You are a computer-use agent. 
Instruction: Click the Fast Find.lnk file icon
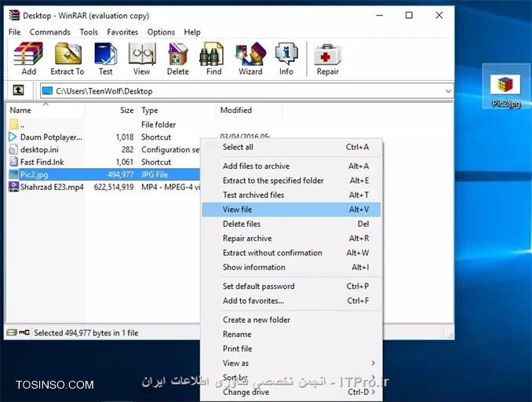[13, 162]
